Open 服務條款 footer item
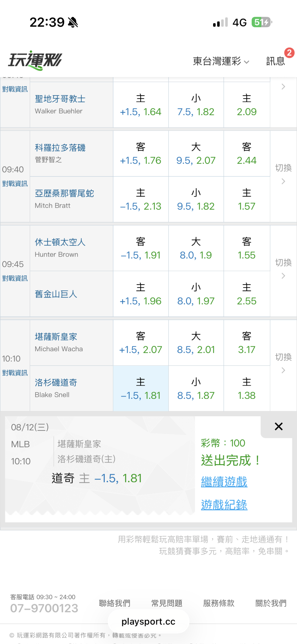The width and height of the screenshot is (297, 644). coord(219,603)
